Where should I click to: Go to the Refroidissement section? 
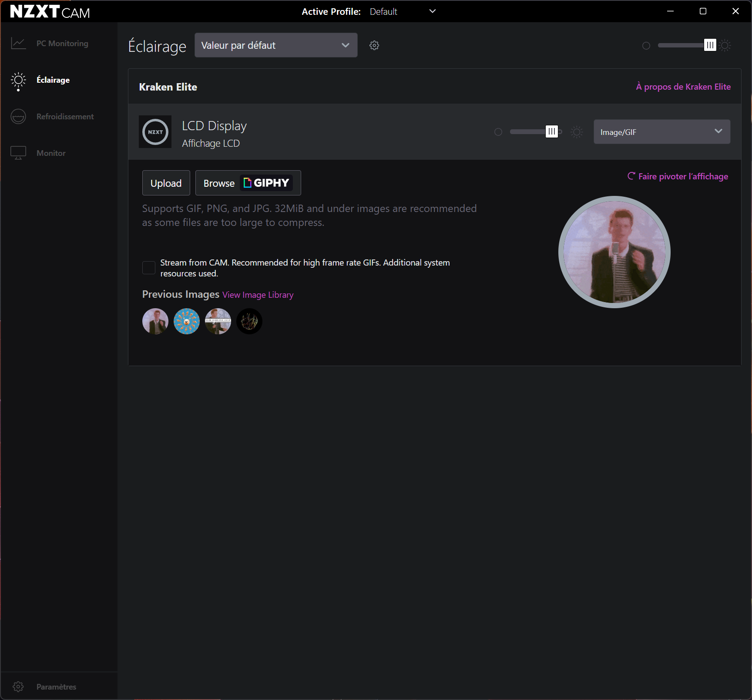pos(65,117)
